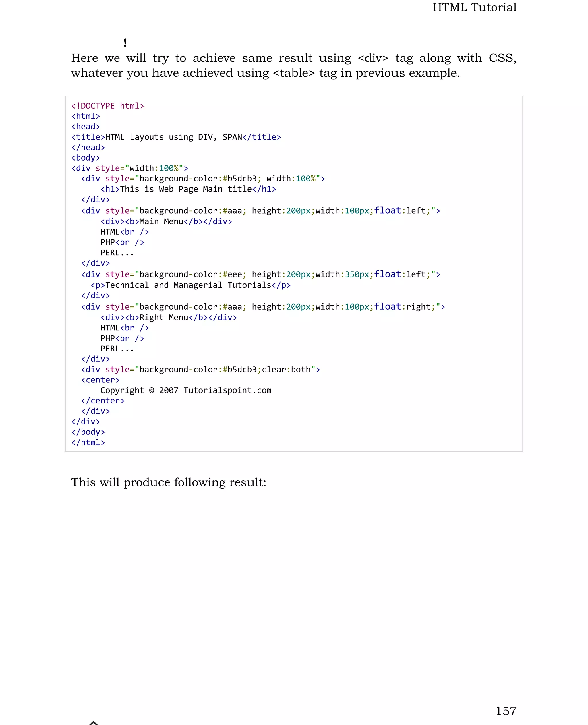Click the closing "</html>" tag line
Screen dimensions: 588x725
click(88, 443)
